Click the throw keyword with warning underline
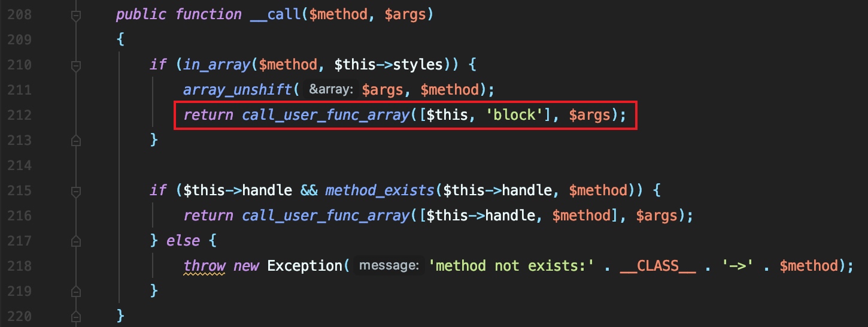This screenshot has width=868, height=327. click(204, 266)
